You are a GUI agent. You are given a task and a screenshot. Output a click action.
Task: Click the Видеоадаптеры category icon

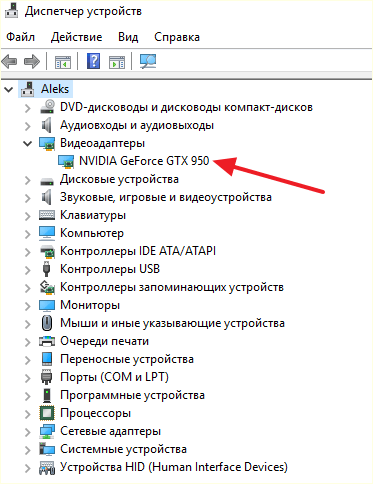[x=47, y=143]
